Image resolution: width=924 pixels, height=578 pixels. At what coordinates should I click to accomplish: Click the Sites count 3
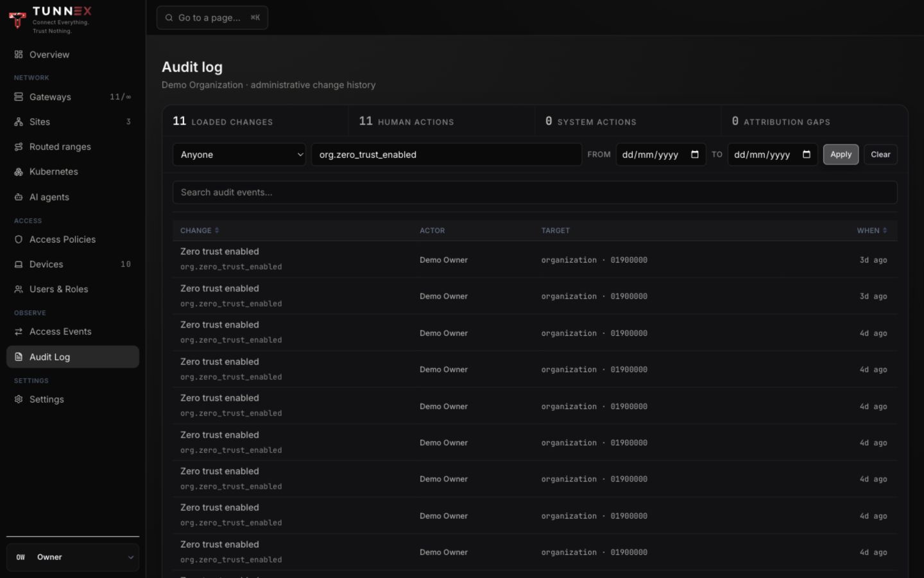(x=128, y=122)
